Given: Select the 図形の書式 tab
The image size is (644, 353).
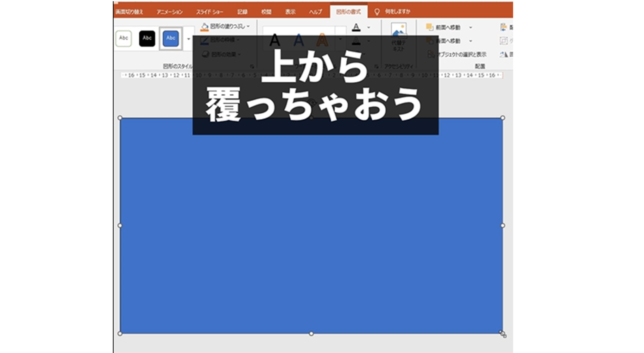Looking at the screenshot, I should [x=348, y=12].
